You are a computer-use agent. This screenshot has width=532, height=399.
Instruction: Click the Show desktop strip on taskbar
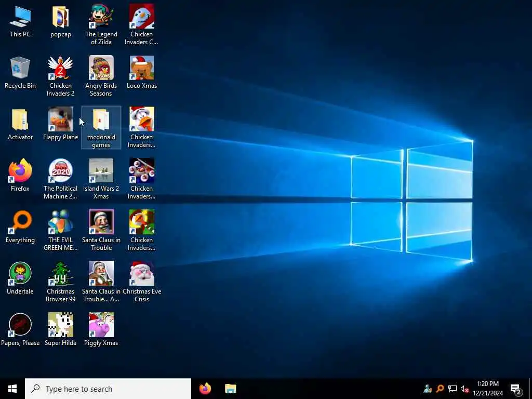tap(530, 389)
